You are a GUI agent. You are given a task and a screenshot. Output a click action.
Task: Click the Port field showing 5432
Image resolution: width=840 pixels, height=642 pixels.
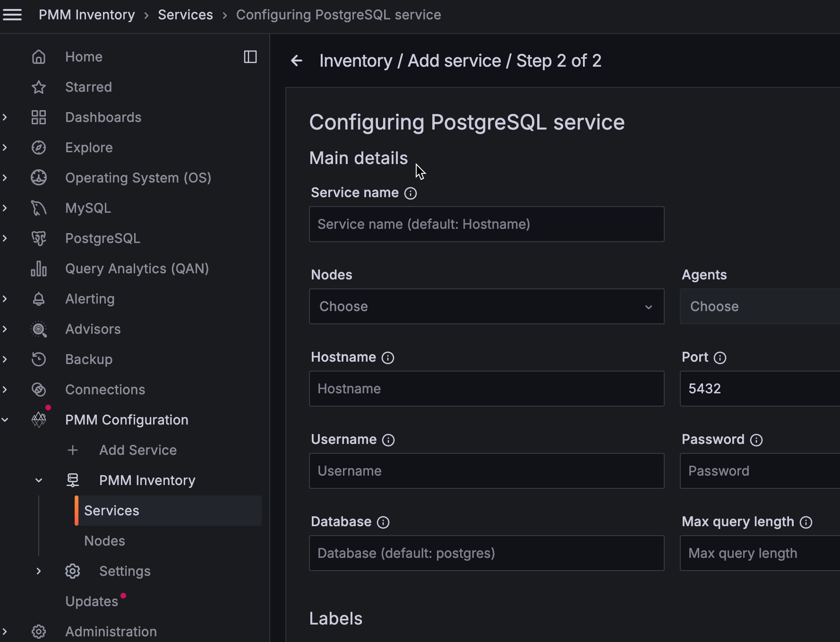[760, 389]
